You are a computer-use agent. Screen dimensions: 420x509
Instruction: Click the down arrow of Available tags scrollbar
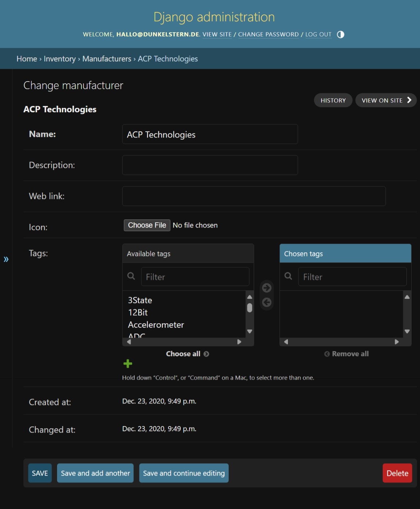click(x=250, y=331)
